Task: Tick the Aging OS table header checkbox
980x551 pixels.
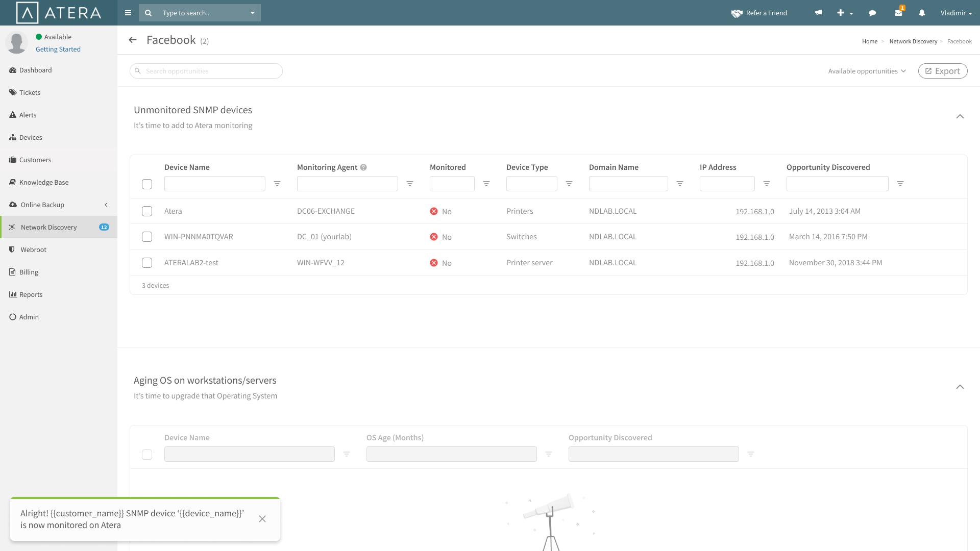Action: click(x=147, y=455)
